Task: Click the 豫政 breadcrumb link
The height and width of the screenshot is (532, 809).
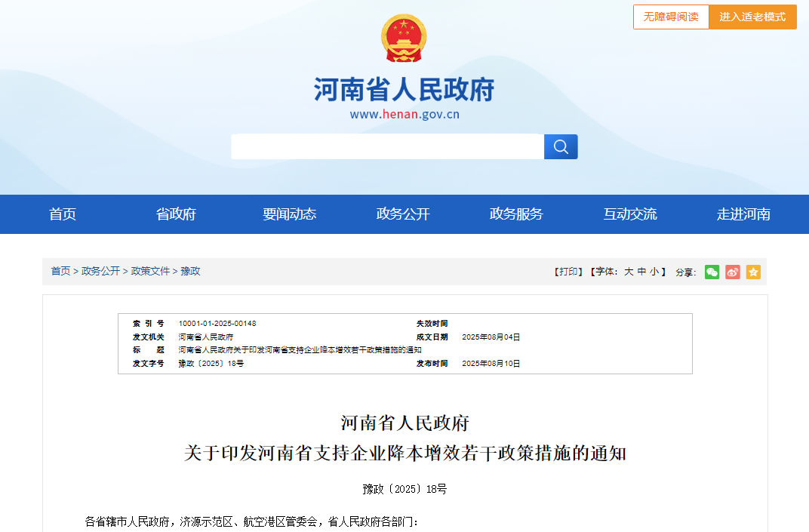Action: 190,271
